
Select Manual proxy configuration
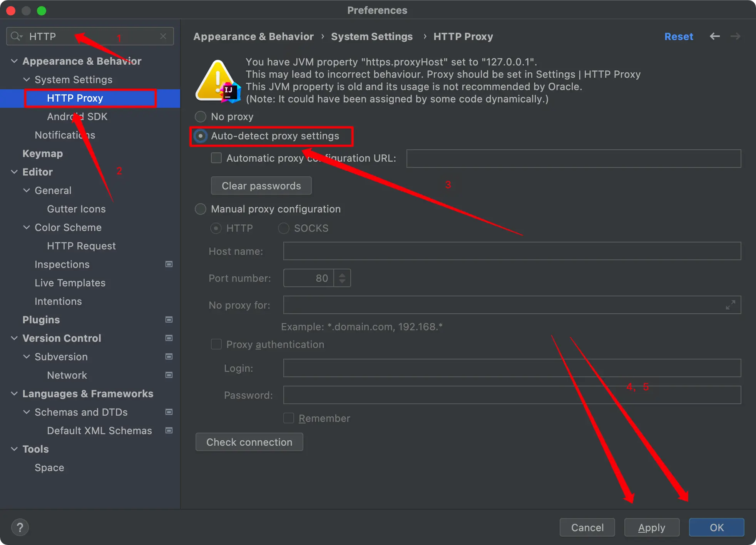coord(201,209)
